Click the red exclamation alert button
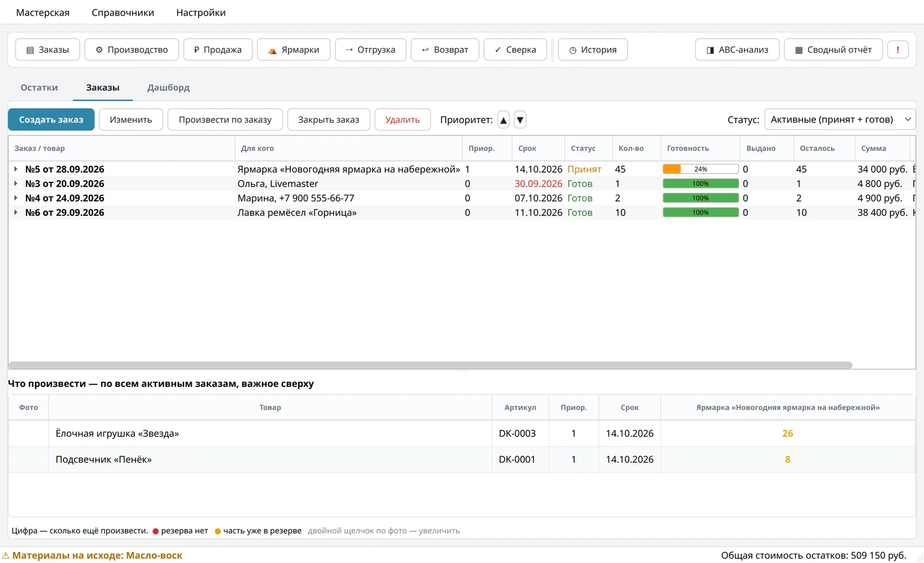Viewport: 924px width, 563px height. [898, 50]
